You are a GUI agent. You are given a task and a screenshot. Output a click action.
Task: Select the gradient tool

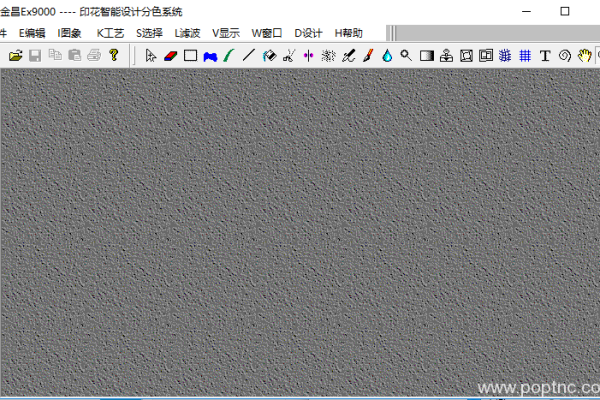pyautogui.click(x=427, y=56)
